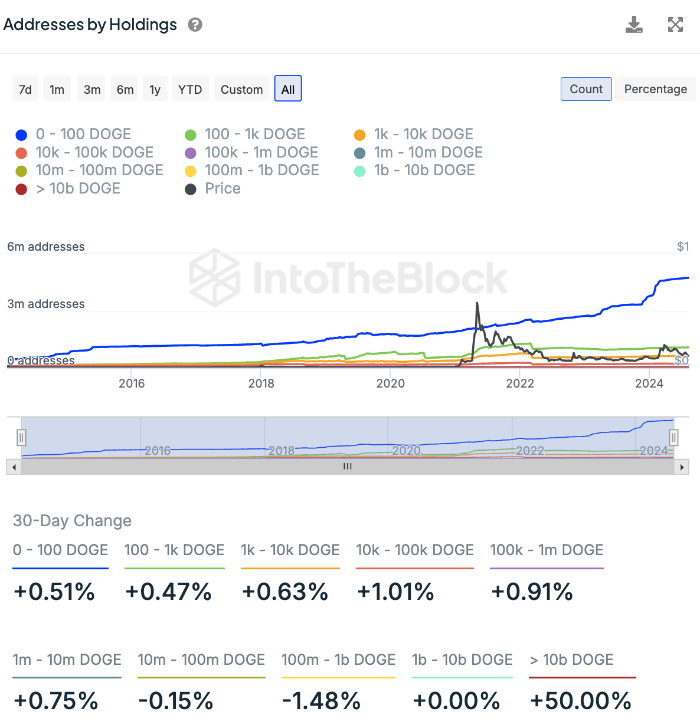700x728 pixels.
Task: Select the 7d time range
Action: [x=25, y=90]
